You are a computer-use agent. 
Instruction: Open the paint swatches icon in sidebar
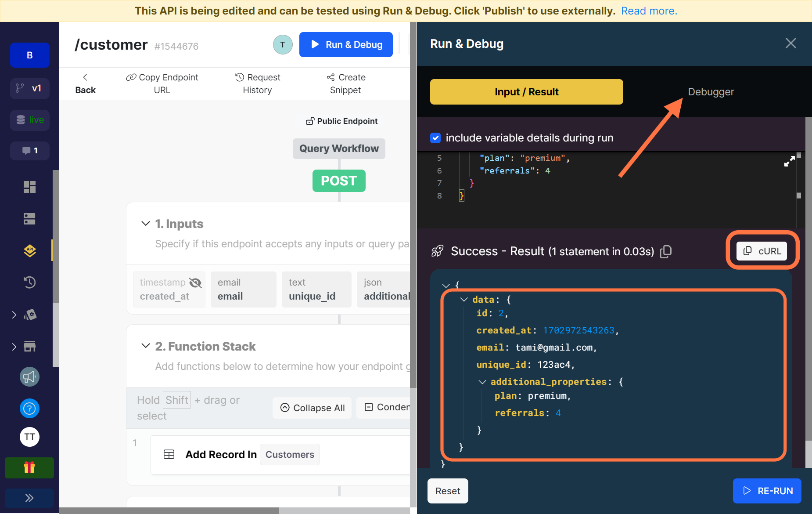30,315
